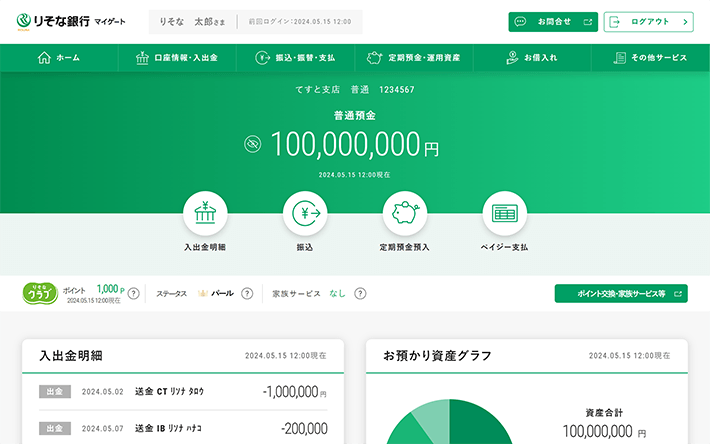Viewport: 710px width, 444px height.
Task: Click bank building icon in navigation
Action: 142,57
